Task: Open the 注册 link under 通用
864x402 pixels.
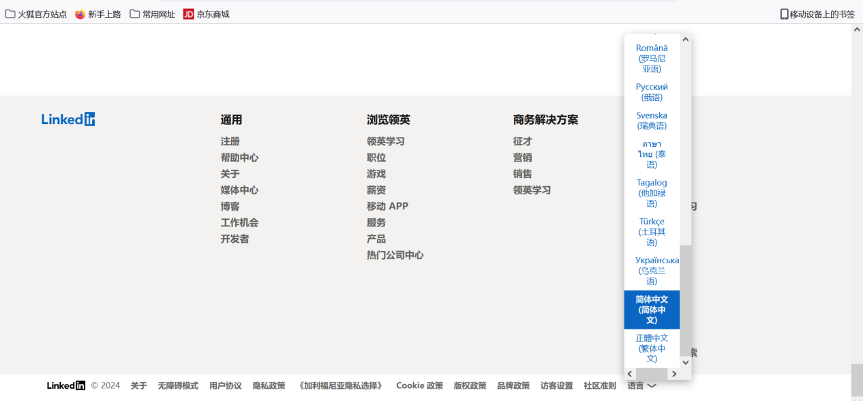Action: (x=230, y=141)
